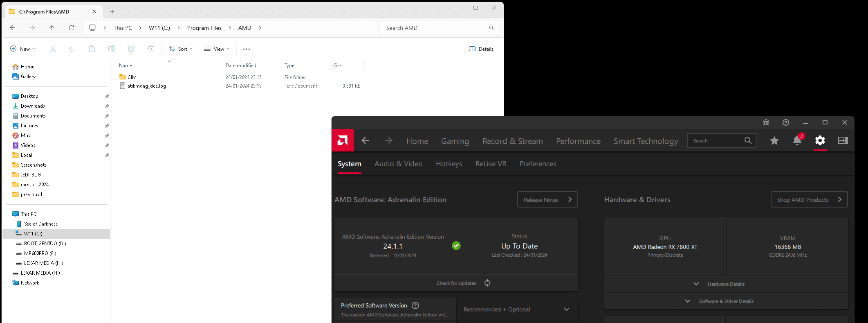Click the PC monitor icon in address bar
The width and height of the screenshot is (868, 323).
[92, 28]
